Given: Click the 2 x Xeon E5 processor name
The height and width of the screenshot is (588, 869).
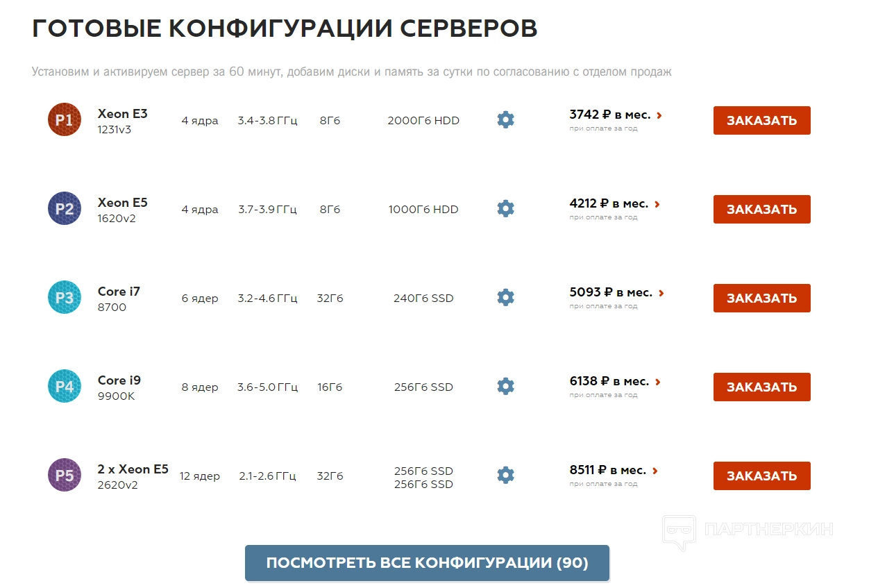Looking at the screenshot, I should coord(133,469).
